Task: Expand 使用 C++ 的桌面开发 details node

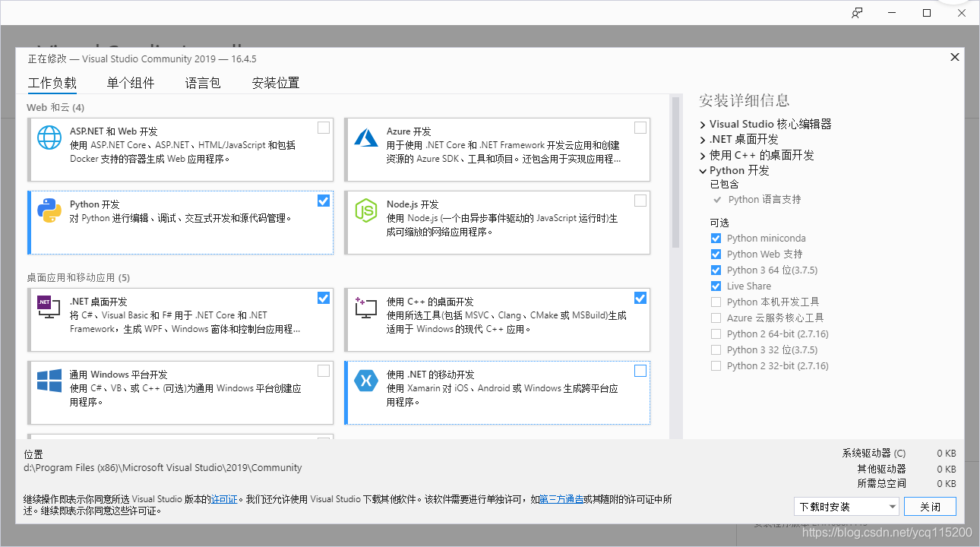Action: point(703,155)
